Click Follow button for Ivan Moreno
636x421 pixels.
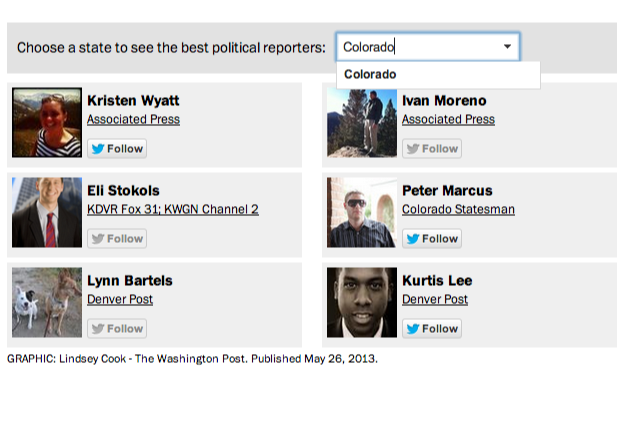pos(432,149)
